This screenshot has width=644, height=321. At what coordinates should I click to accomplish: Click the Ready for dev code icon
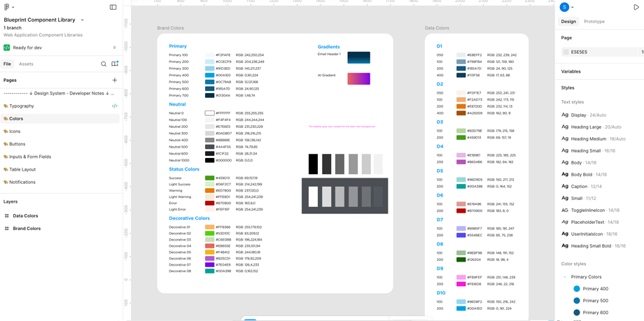(x=6, y=48)
